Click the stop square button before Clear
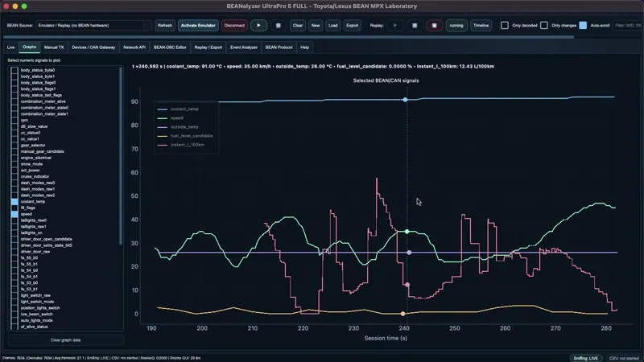 278,26
